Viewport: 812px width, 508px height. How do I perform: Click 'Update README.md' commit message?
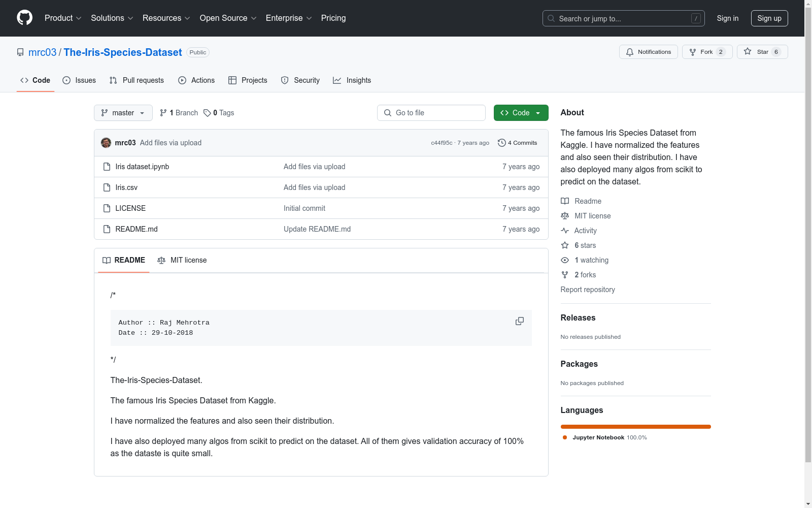click(317, 229)
